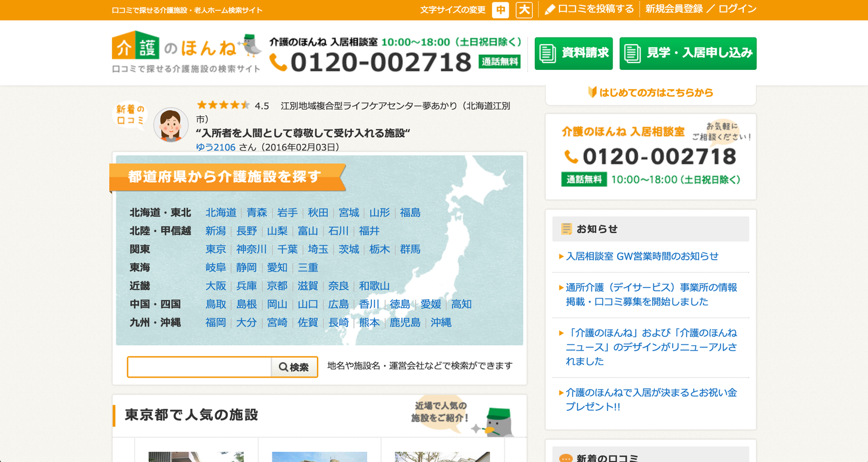
Task: Click the beginner mark icon beside はじめての方はこちらから
Action: 592,92
